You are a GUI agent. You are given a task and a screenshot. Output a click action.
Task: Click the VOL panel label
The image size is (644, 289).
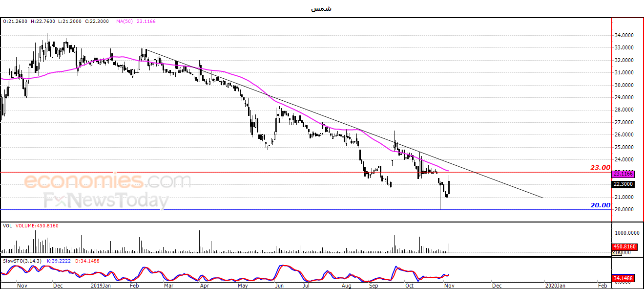point(7,226)
